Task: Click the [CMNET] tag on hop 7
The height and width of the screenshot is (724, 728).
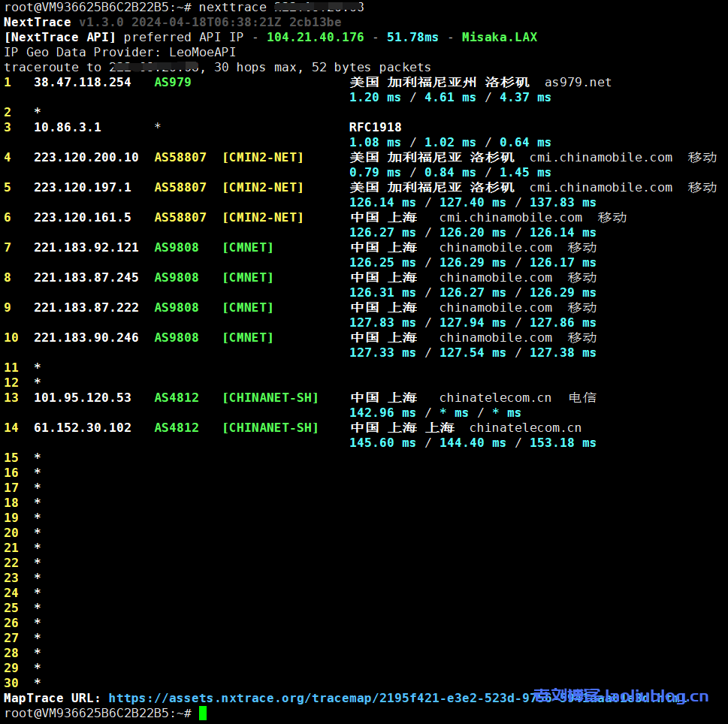Action: 248,247
